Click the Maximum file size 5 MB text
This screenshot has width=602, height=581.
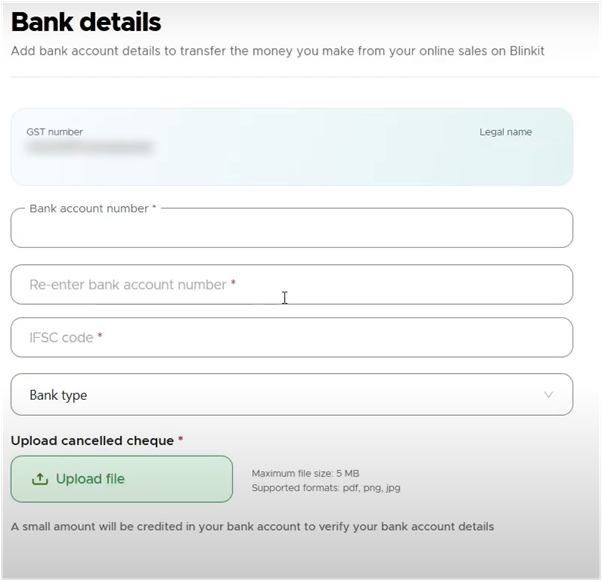pos(306,473)
